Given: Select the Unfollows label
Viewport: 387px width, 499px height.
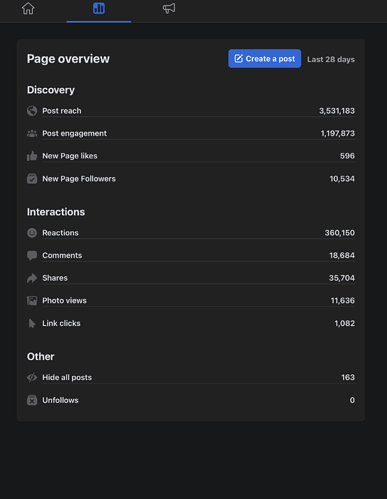Looking at the screenshot, I should tap(60, 400).
